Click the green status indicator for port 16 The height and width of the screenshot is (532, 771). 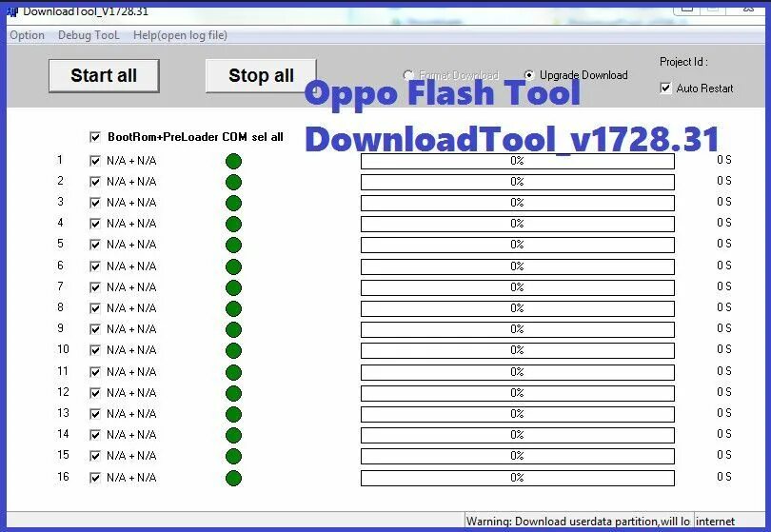click(x=233, y=478)
